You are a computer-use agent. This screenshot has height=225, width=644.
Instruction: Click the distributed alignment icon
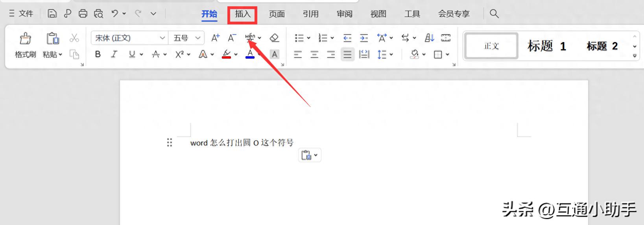coord(364,54)
